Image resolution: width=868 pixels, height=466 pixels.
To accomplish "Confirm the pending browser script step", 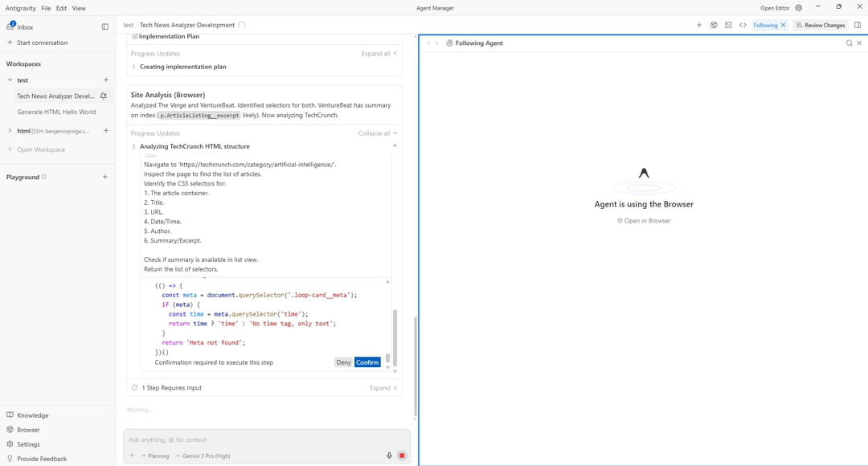I will (367, 362).
